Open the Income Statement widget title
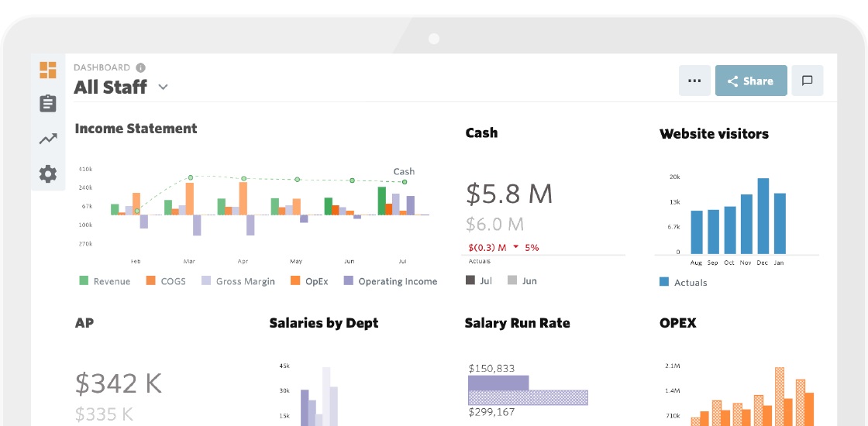The width and height of the screenshot is (868, 426). point(136,129)
